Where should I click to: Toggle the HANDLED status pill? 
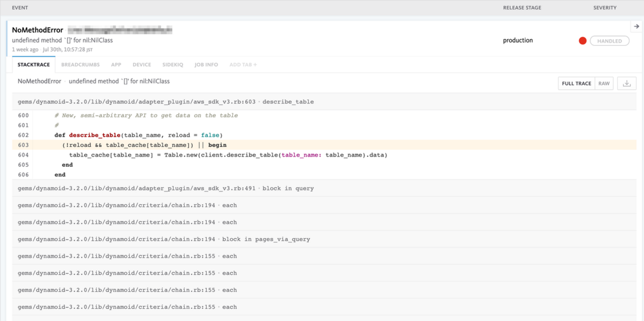coord(609,41)
